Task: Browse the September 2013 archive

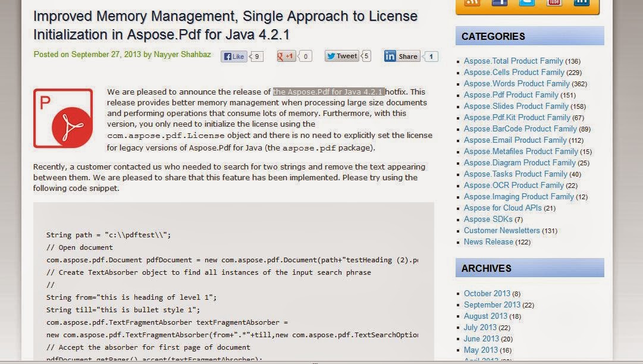Action: click(491, 305)
